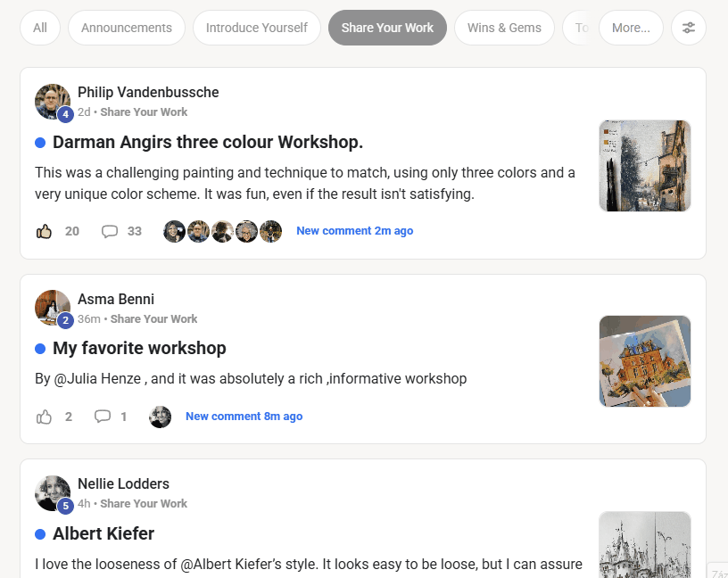Open the "New comment 8m ago" link

(244, 417)
